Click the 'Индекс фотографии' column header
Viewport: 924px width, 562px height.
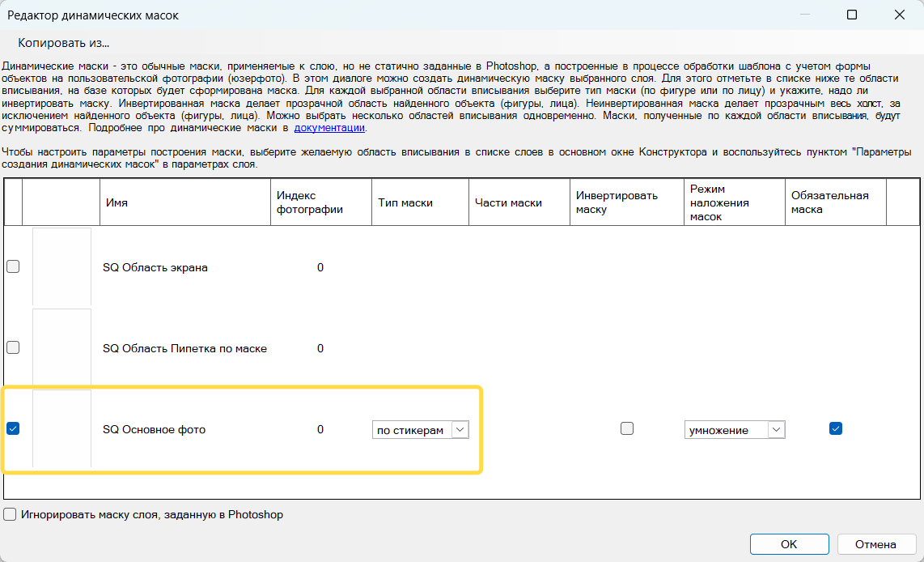point(320,202)
